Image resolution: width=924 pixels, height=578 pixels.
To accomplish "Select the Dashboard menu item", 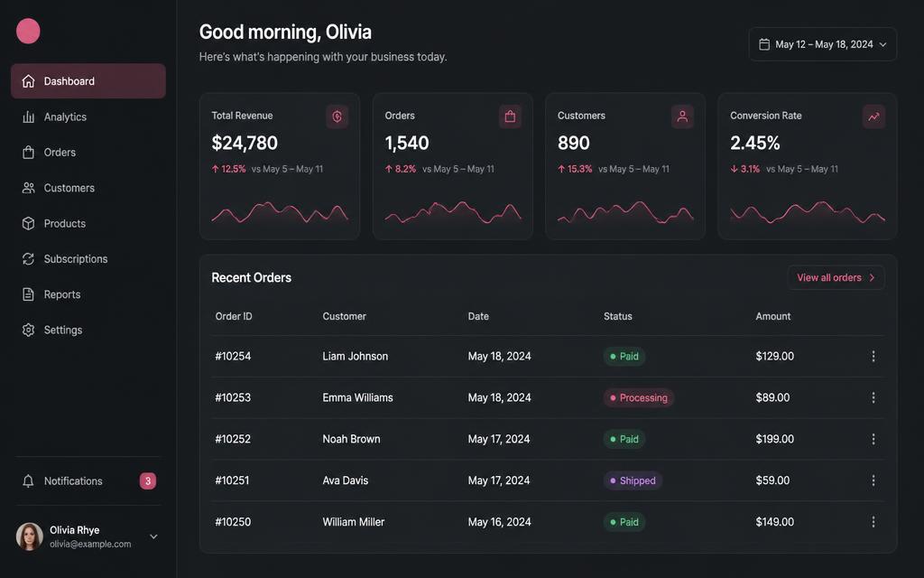I will coord(88,81).
